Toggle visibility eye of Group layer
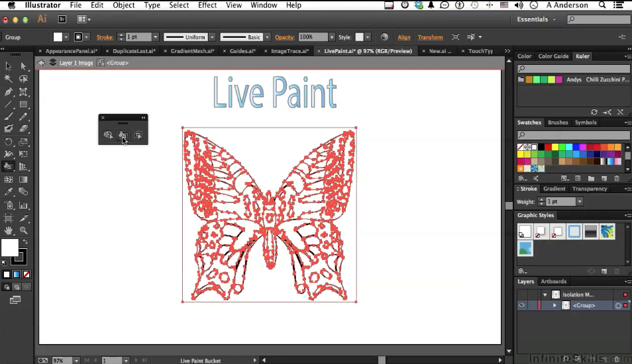This screenshot has height=364, width=632. (x=521, y=305)
